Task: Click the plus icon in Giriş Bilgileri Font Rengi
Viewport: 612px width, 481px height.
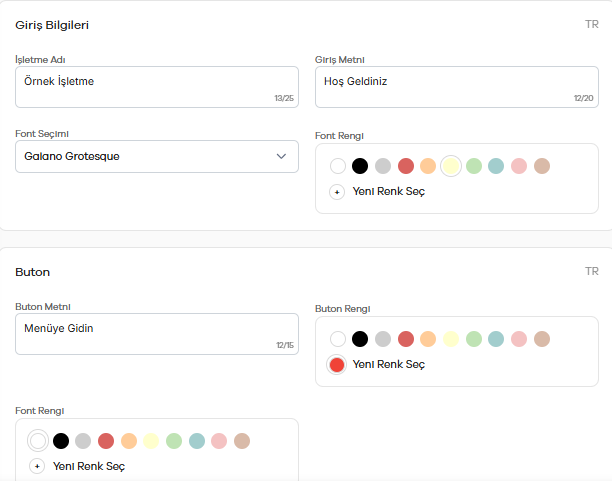Action: 337,192
